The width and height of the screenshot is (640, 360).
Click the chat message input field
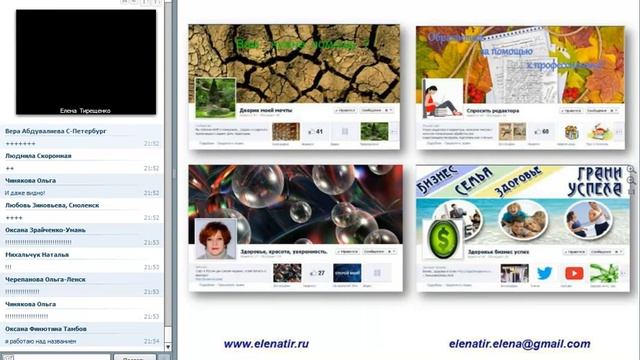point(62,358)
